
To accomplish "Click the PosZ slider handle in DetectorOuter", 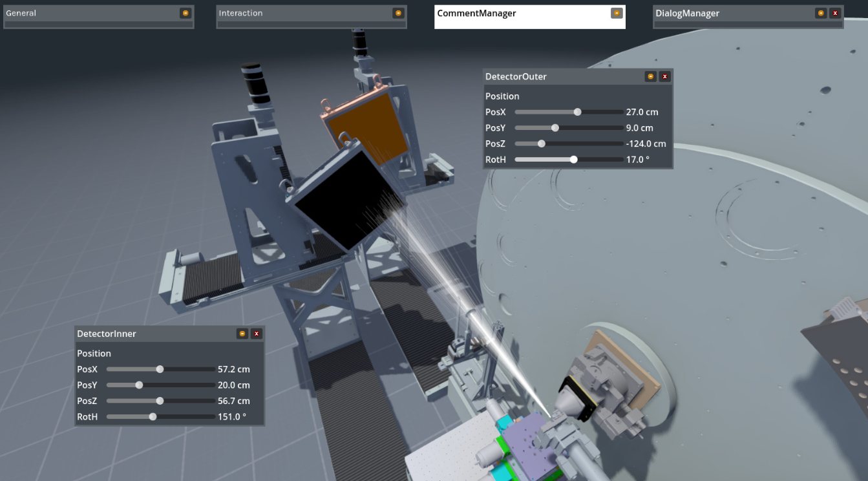I will click(542, 144).
